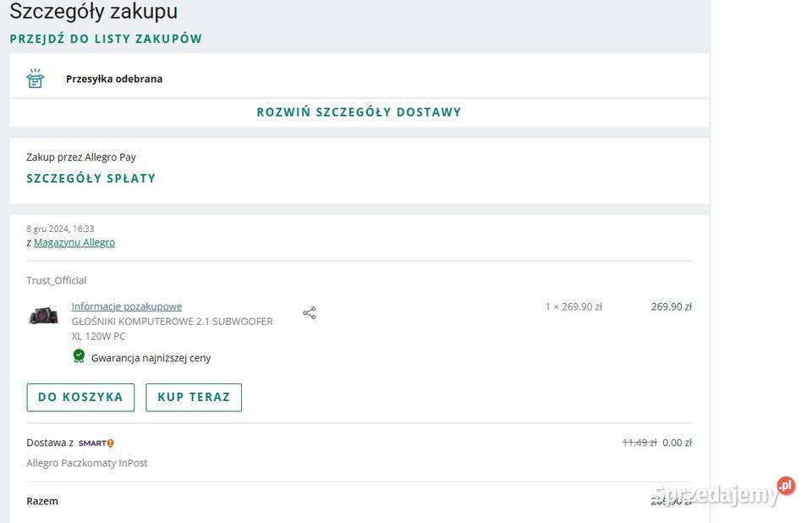Expand delivery details with Rozwiń szczegóły dostawy

coord(359,112)
